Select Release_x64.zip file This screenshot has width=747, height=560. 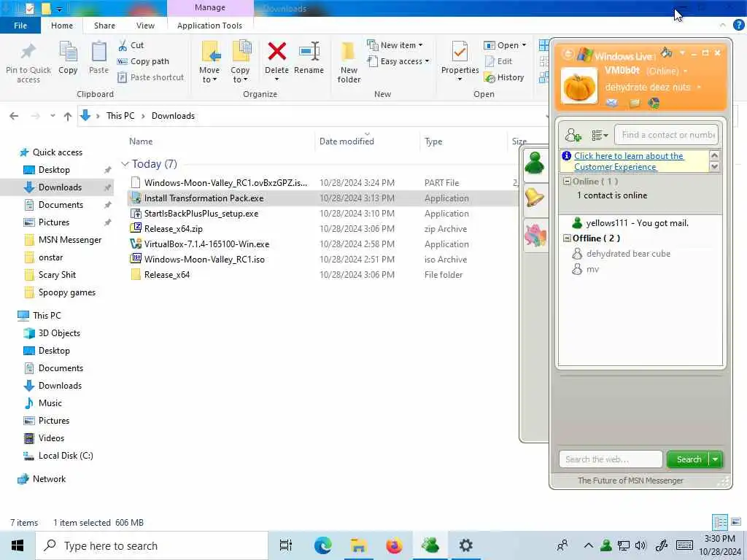tap(174, 229)
